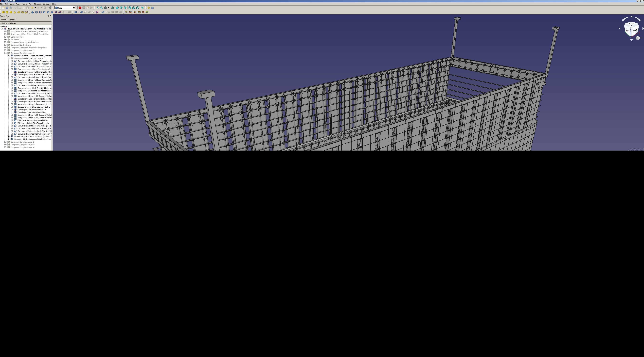Select Compound Complete Layer 4 item
This screenshot has width=644, height=357.
[22, 147]
